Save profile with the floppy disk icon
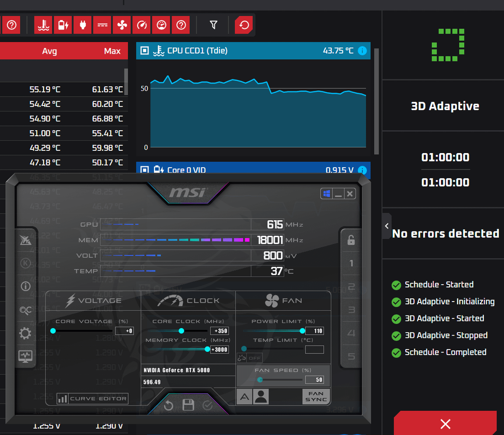Image resolution: width=504 pixels, height=435 pixels. tap(188, 405)
